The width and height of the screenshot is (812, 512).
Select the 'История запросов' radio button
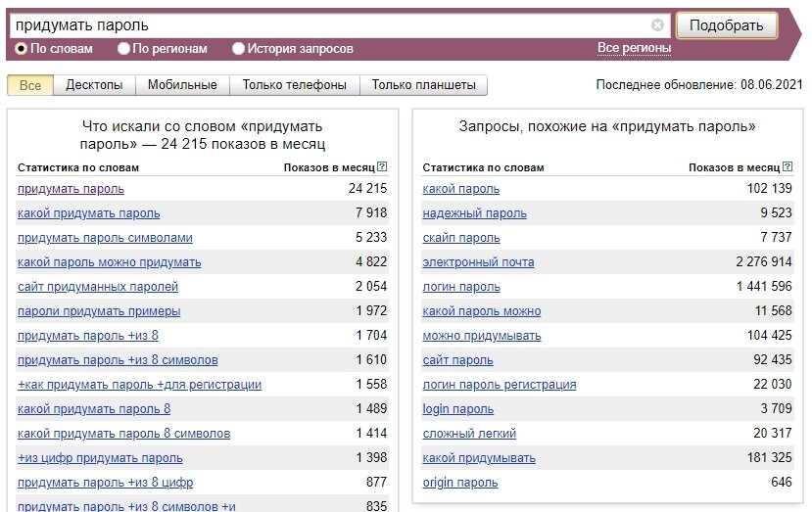point(238,49)
